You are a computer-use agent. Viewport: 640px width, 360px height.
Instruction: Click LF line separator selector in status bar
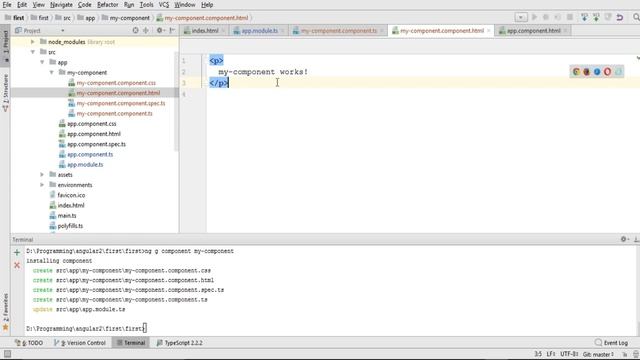pos(551,354)
